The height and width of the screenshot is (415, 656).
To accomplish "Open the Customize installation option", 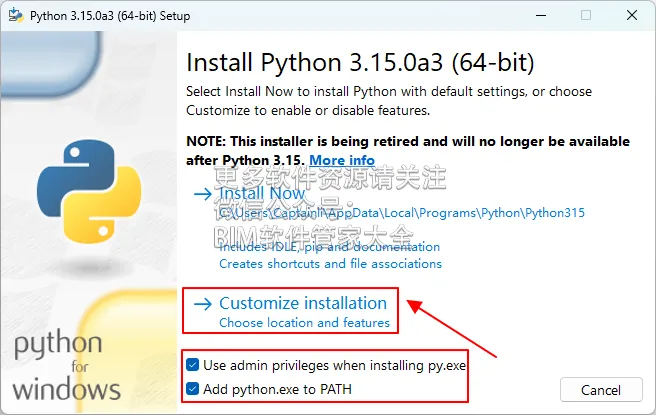I will click(x=303, y=303).
